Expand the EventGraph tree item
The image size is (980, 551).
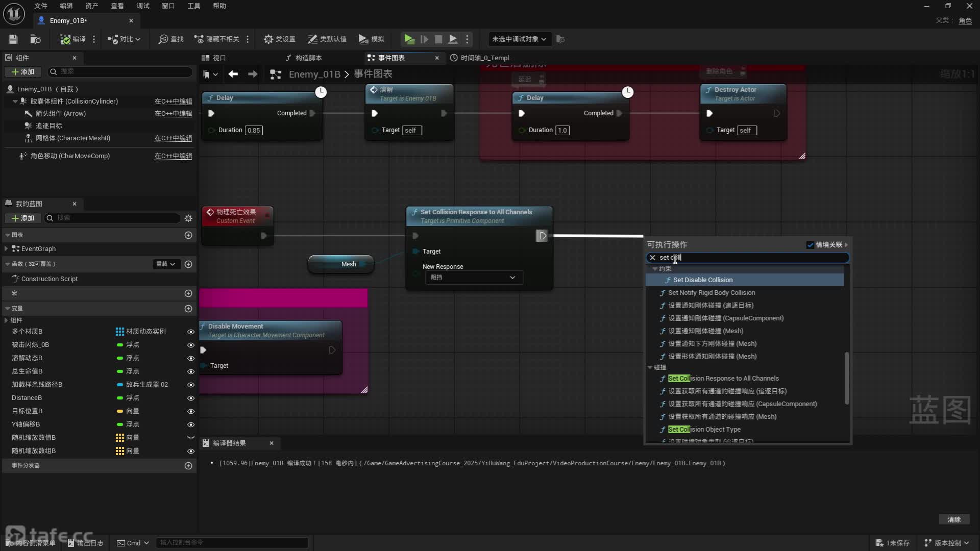[6, 249]
